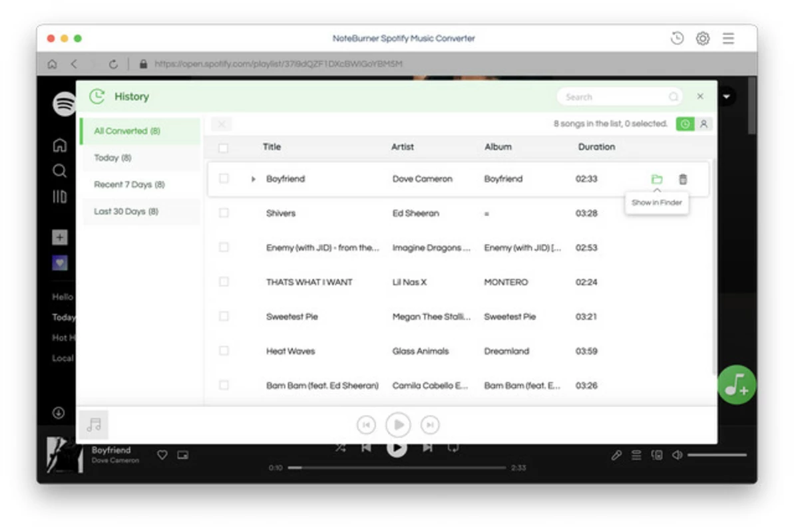
Task: Sort by Duration column header
Action: click(596, 147)
